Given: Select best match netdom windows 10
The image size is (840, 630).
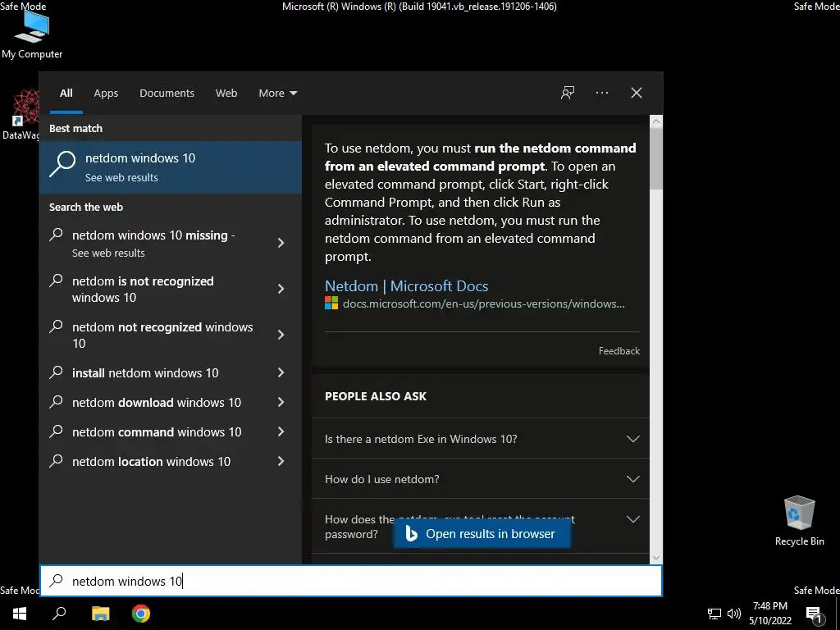Looking at the screenshot, I should [x=171, y=167].
